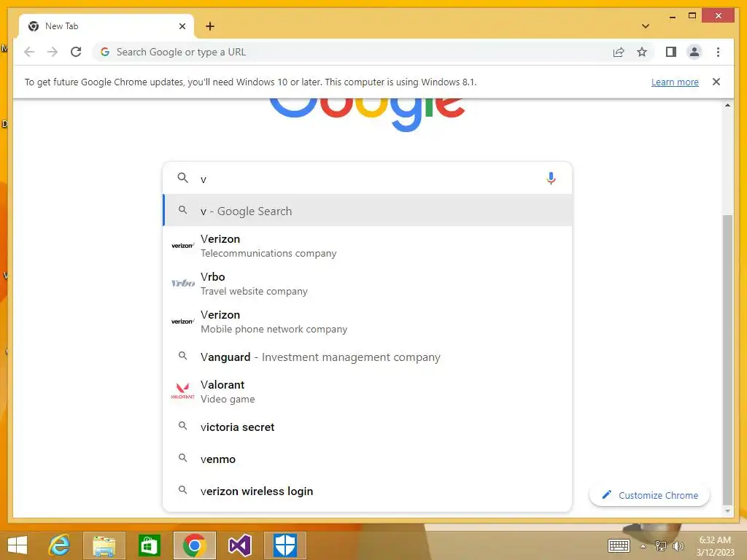Select the Valorant video game suggestion
747x560 pixels.
click(x=368, y=392)
